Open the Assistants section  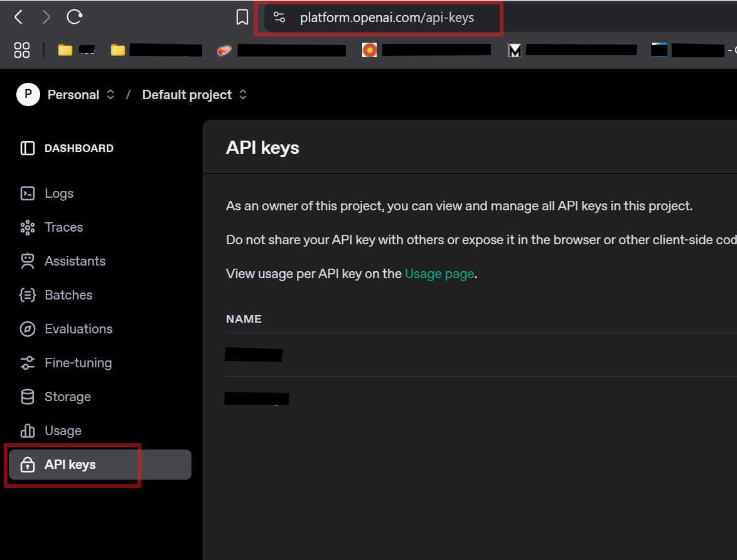[100, 261]
